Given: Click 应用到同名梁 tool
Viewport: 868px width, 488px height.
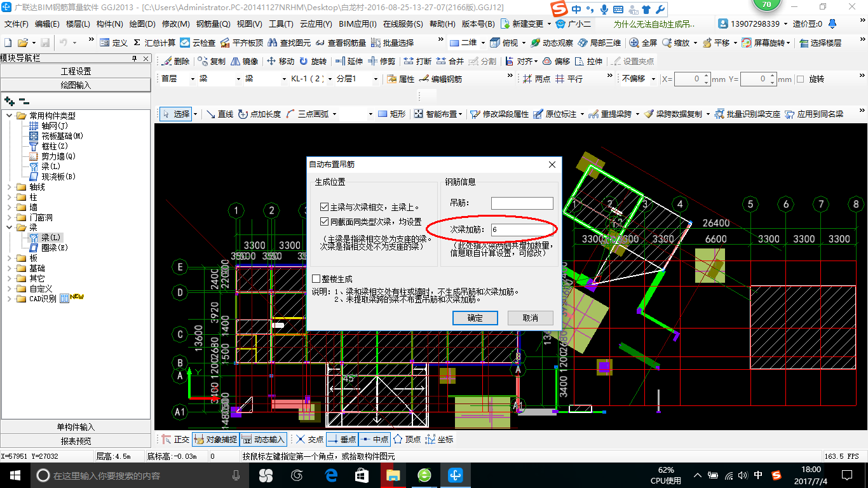Looking at the screenshot, I should coord(814,114).
